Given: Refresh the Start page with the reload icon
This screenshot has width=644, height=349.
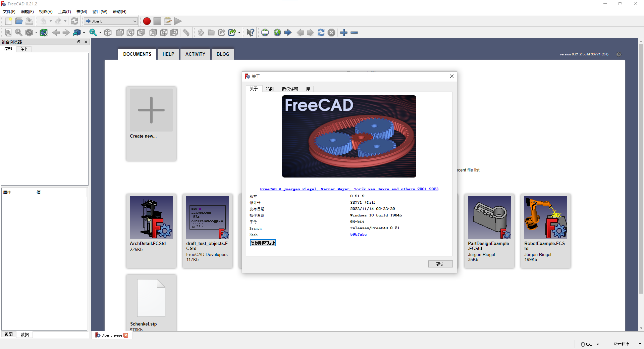Looking at the screenshot, I should coord(321,33).
